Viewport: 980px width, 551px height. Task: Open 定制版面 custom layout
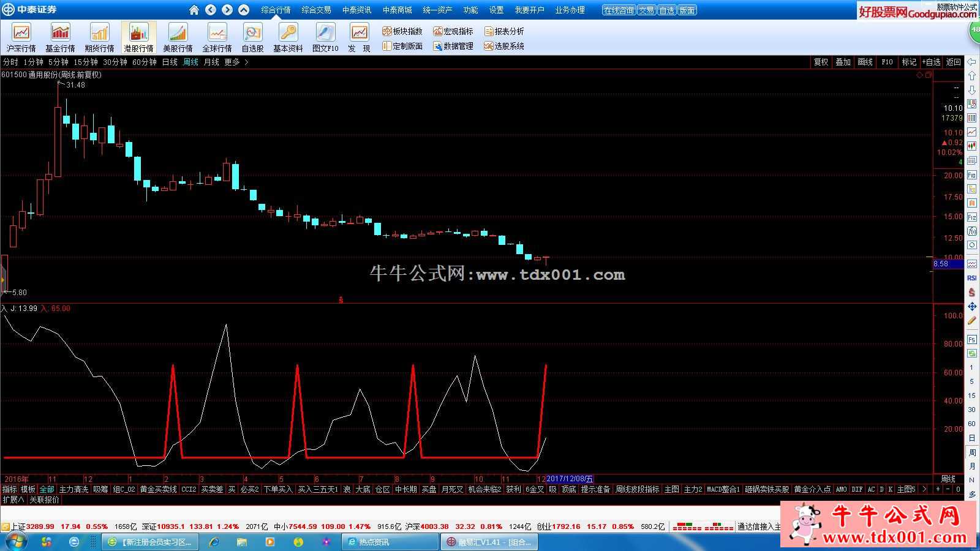[x=402, y=46]
